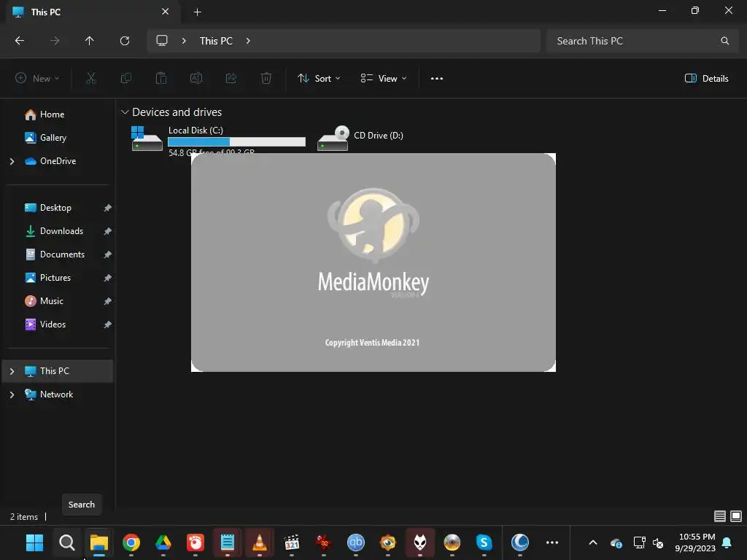The height and width of the screenshot is (560, 747).
Task: Click the Delete trash icon
Action: [x=266, y=78]
